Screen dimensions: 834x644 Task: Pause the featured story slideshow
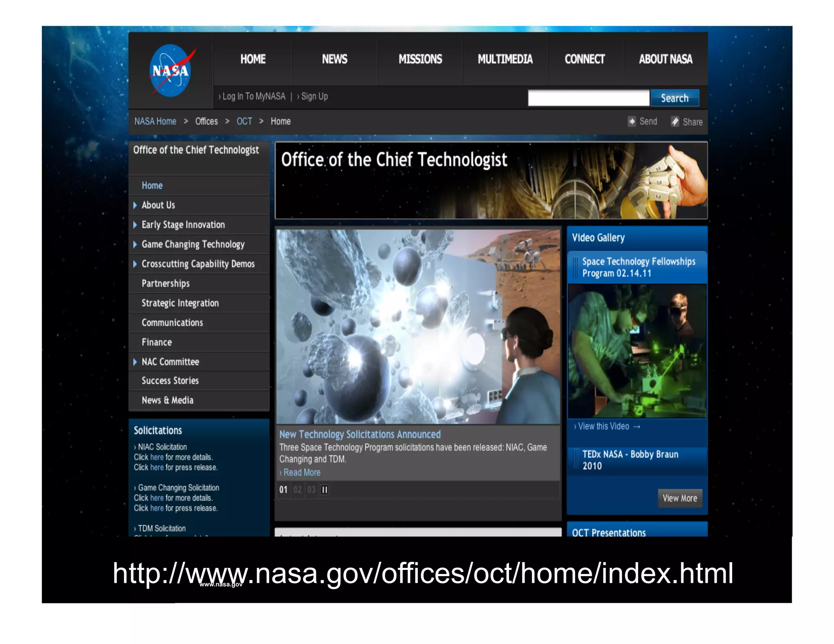pyautogui.click(x=325, y=490)
